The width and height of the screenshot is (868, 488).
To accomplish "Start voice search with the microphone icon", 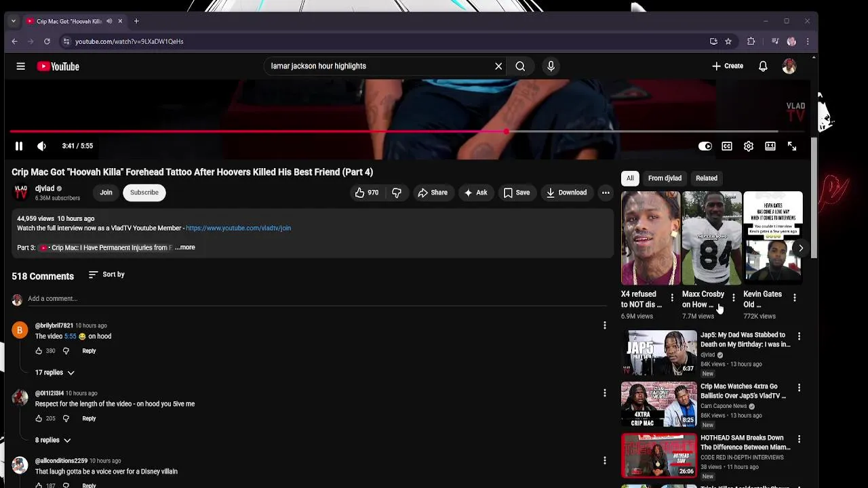I will 551,66.
